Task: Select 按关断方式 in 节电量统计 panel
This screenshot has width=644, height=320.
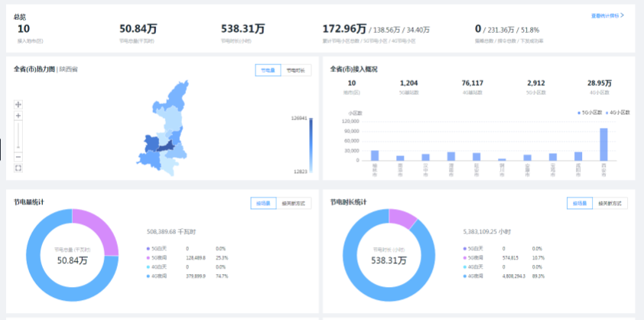Action: (293, 204)
